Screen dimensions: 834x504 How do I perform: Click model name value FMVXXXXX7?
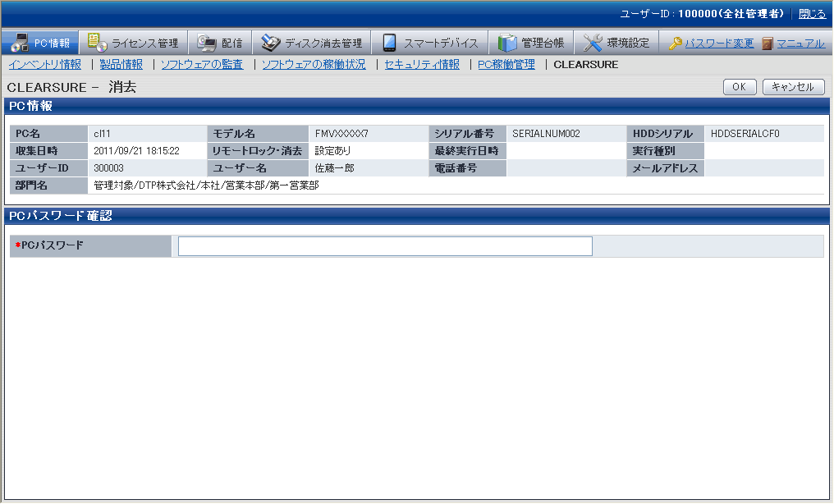pyautogui.click(x=341, y=134)
